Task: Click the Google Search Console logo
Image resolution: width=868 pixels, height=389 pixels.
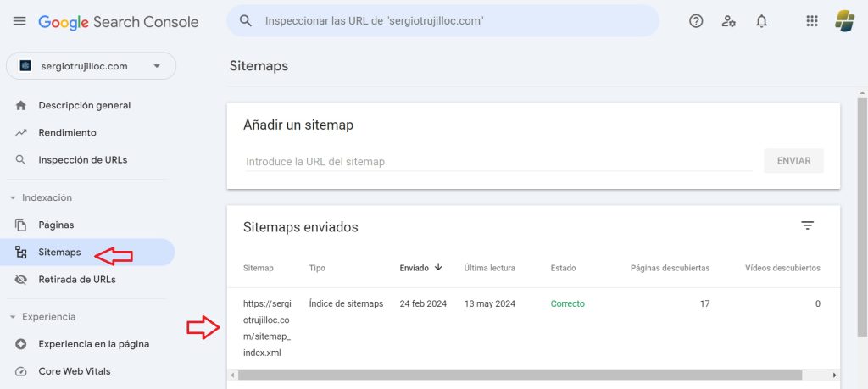Action: point(119,21)
